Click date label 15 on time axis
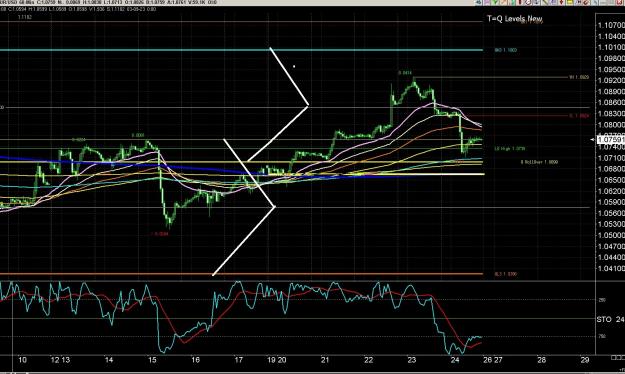Screen dimensions: 625x374 [x=152, y=360]
